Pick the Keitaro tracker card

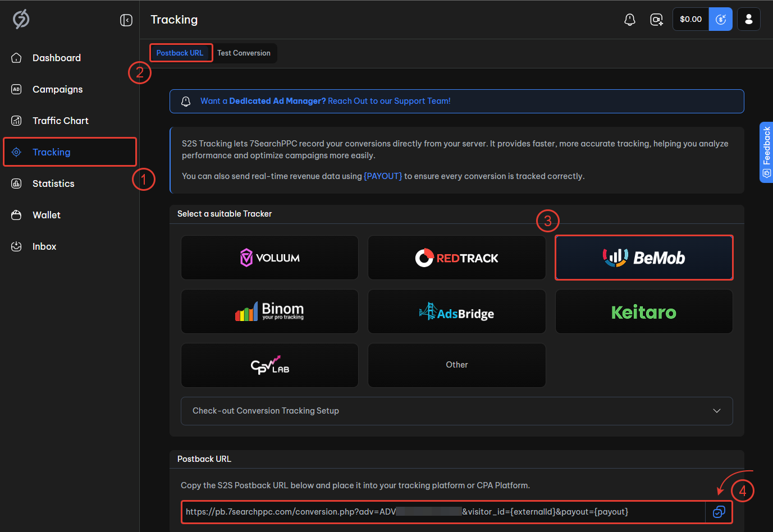click(644, 311)
